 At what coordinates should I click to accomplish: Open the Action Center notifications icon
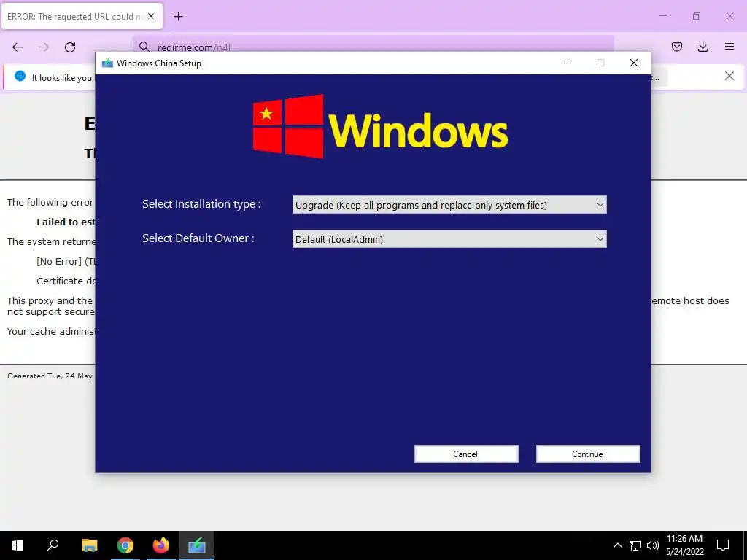[x=723, y=545]
